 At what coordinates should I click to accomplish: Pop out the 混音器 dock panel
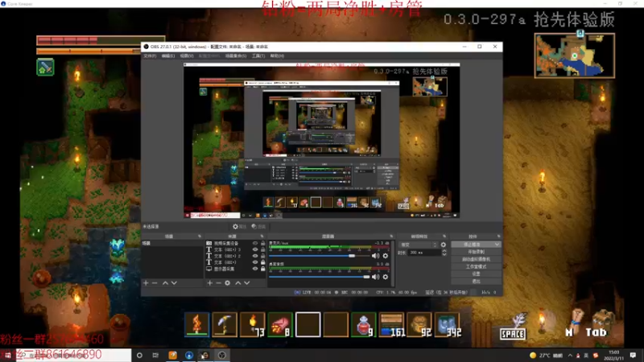pyautogui.click(x=391, y=237)
